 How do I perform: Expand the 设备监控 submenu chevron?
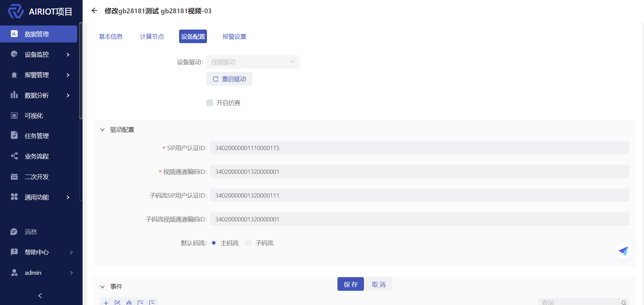pos(68,54)
